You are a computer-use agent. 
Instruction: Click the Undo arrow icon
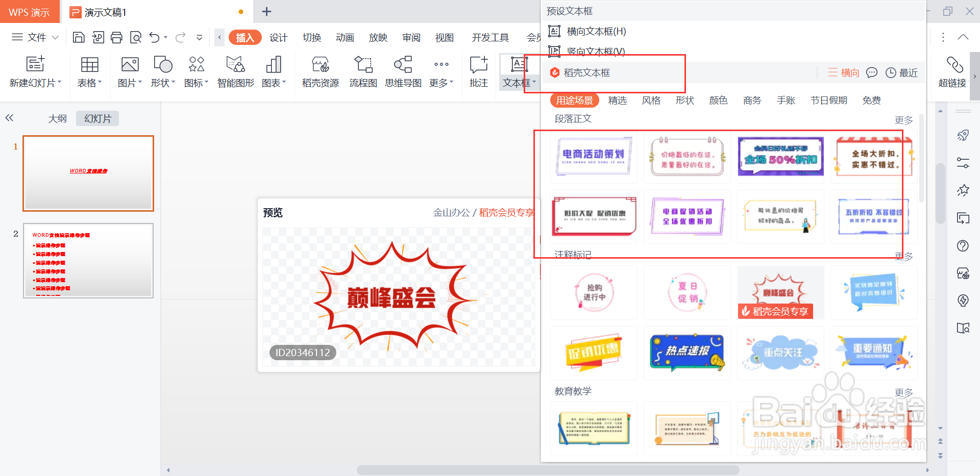(x=155, y=37)
